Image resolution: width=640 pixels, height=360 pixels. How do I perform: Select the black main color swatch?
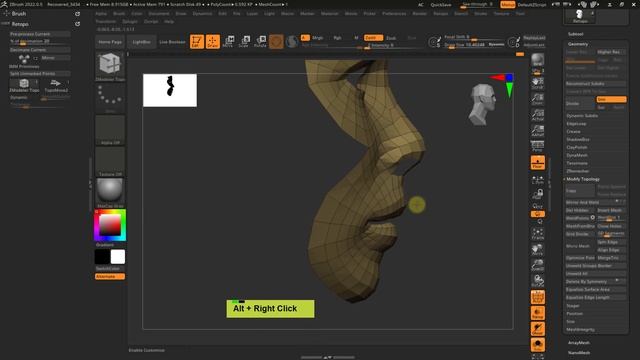102,257
